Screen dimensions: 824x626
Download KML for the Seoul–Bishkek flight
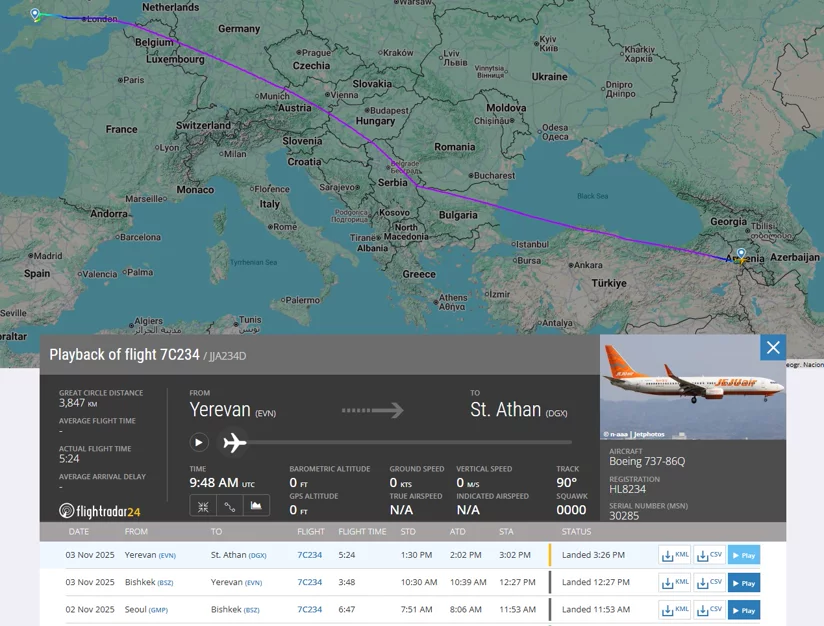(x=675, y=610)
